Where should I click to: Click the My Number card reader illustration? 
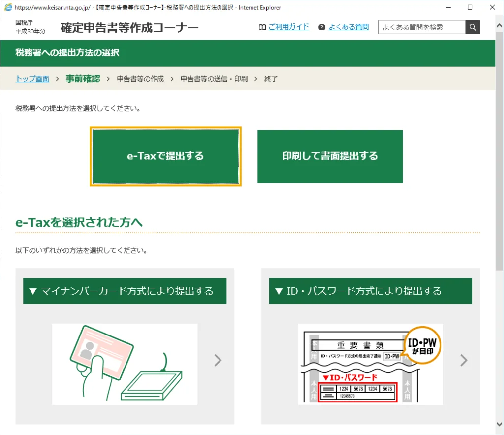point(125,364)
